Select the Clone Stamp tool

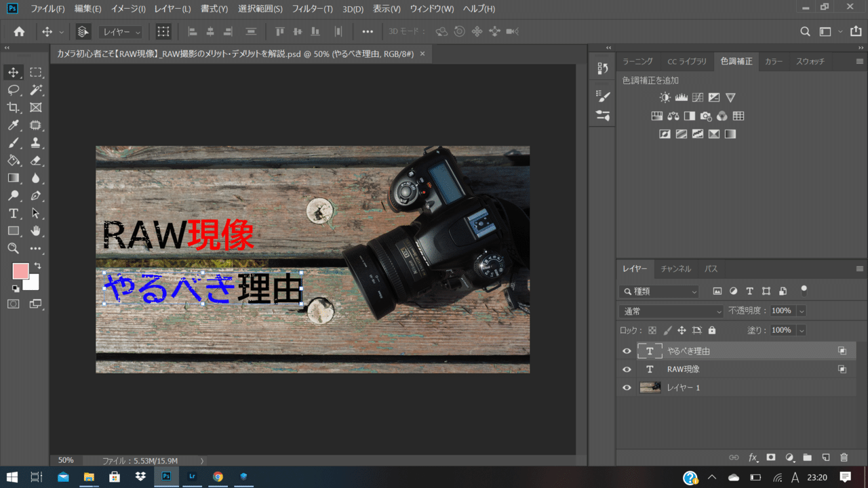36,143
